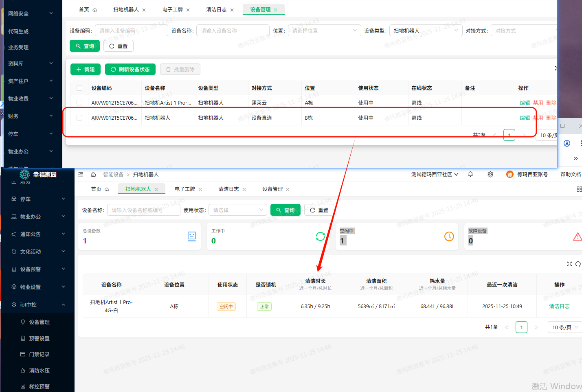Click the 刷新设备状态 button
Image resolution: width=582 pixels, height=392 pixels.
coord(130,69)
